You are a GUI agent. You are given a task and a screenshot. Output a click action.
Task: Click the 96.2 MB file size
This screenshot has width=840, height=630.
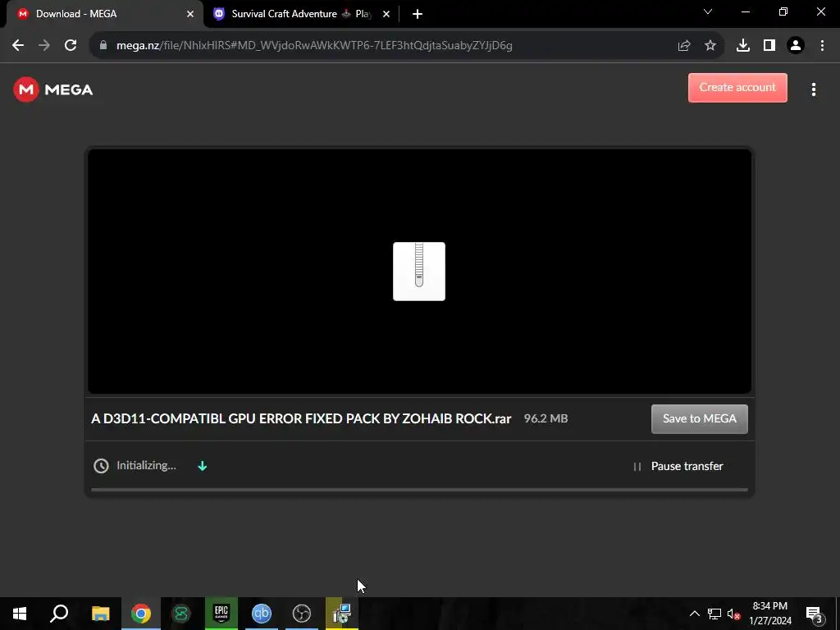tap(546, 418)
